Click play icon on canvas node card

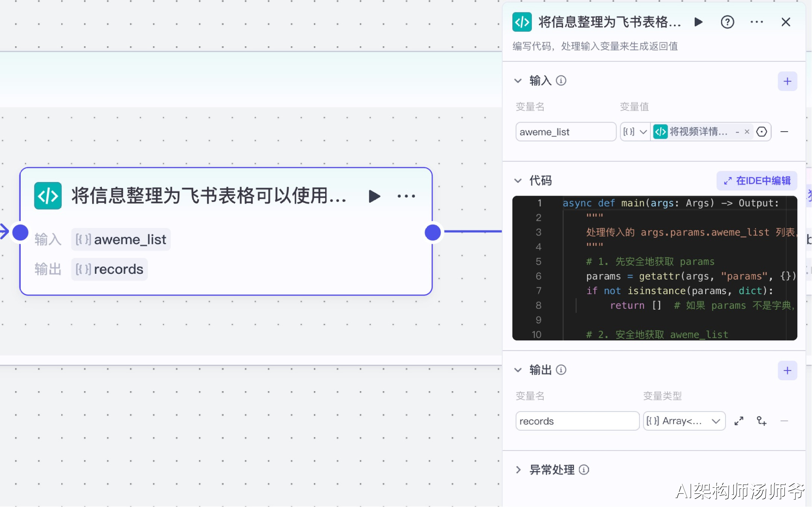374,196
